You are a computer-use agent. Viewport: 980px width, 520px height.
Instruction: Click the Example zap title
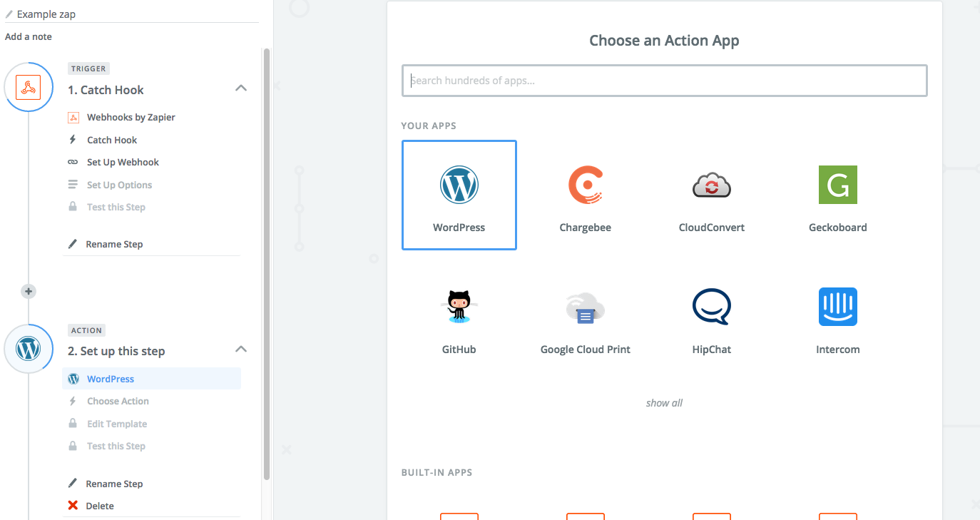click(x=46, y=14)
